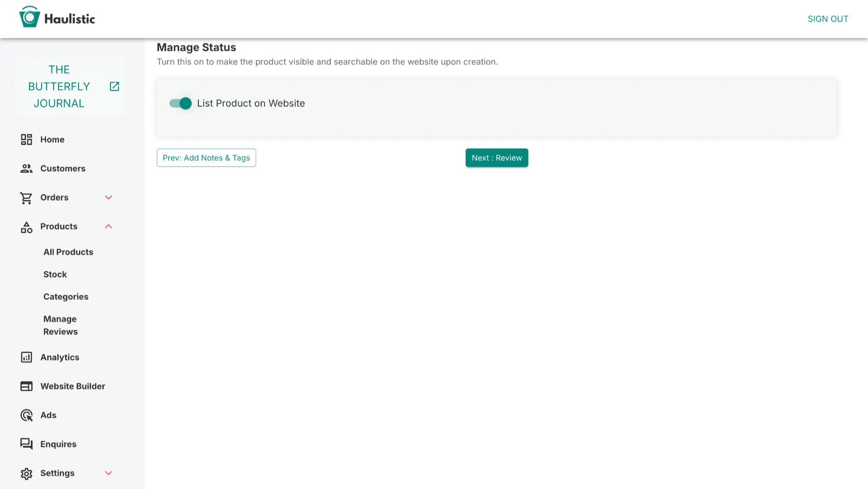The height and width of the screenshot is (489, 868).
Task: Click the Haulistic logo icon
Action: (30, 17)
